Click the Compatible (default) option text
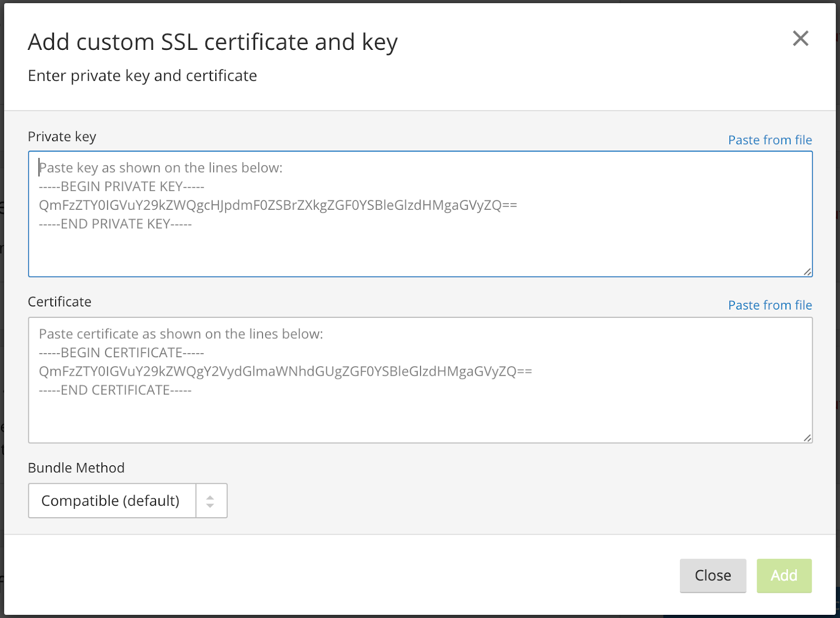Viewport: 840px width, 618px height. tap(110, 501)
